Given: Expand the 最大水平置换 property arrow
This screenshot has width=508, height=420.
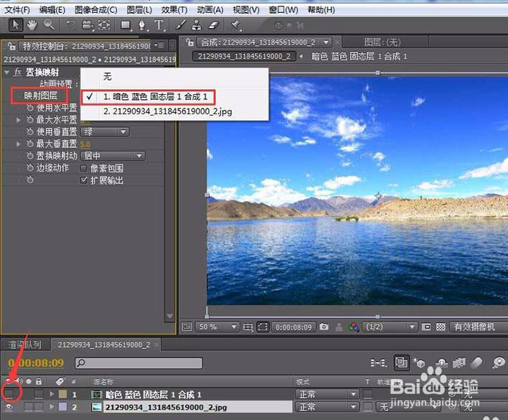Looking at the screenshot, I should pos(19,120).
